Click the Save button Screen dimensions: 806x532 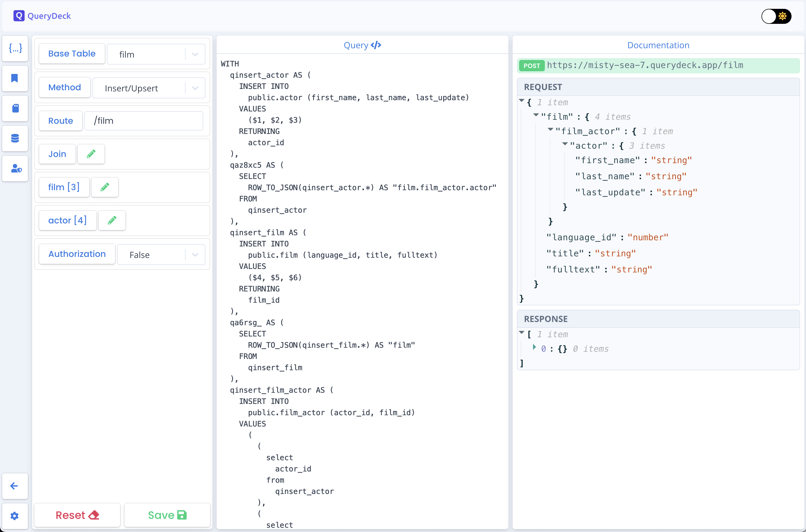pos(168,514)
